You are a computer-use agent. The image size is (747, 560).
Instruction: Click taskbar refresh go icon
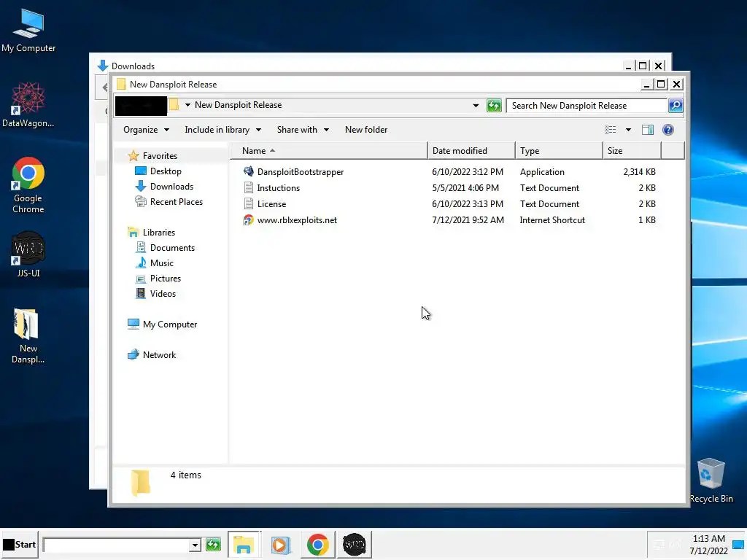coord(214,544)
